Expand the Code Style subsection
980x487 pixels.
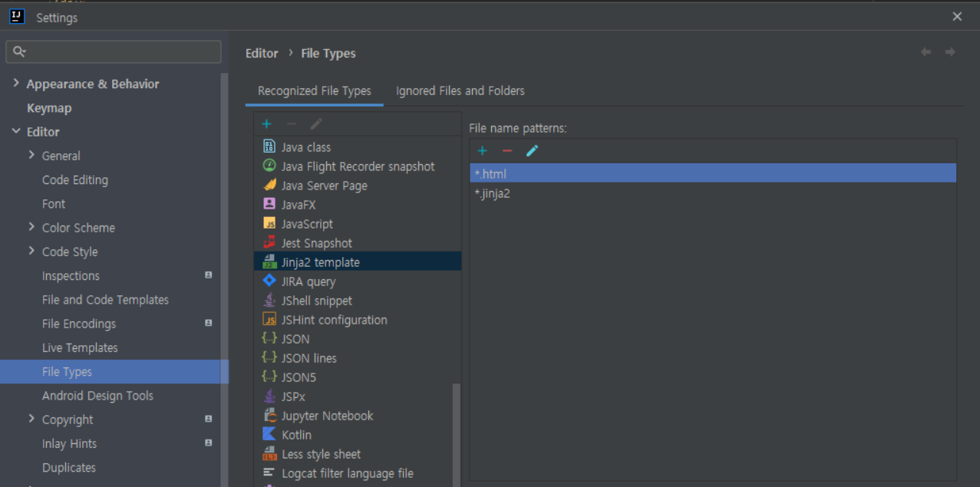31,251
